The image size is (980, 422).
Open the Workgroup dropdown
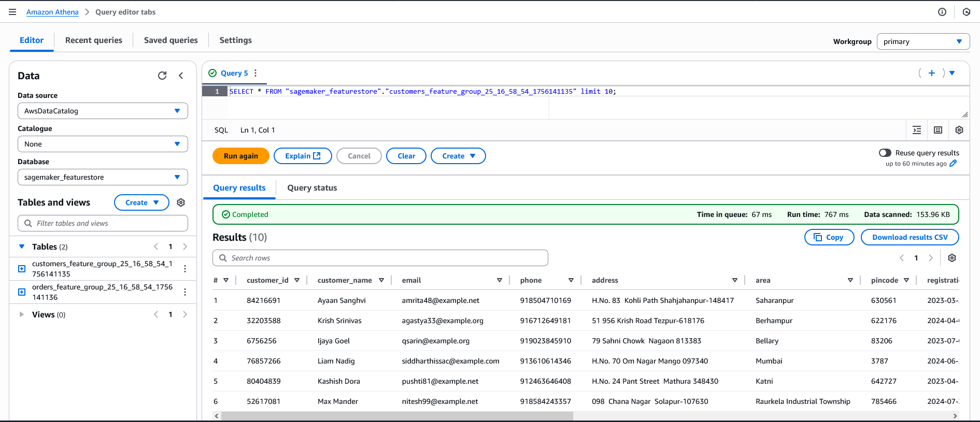[x=923, y=41]
